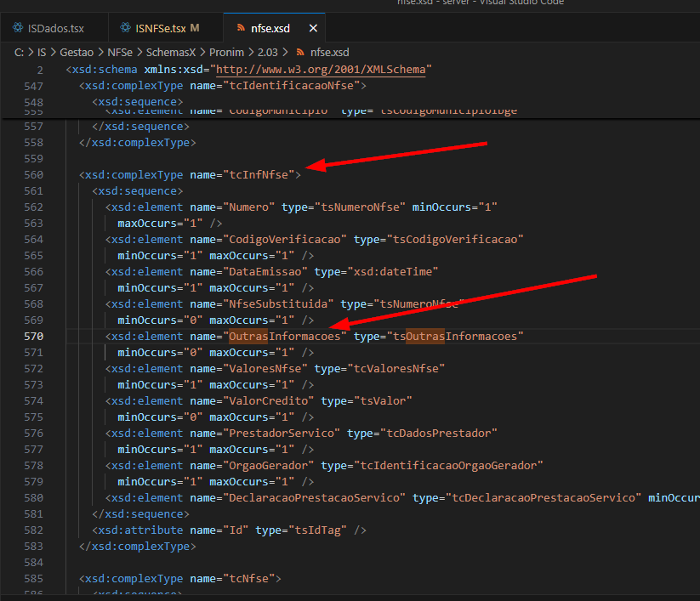Follow the w3.org XMLSchema URL link
Screen dimensions: 700x601
point(321,70)
